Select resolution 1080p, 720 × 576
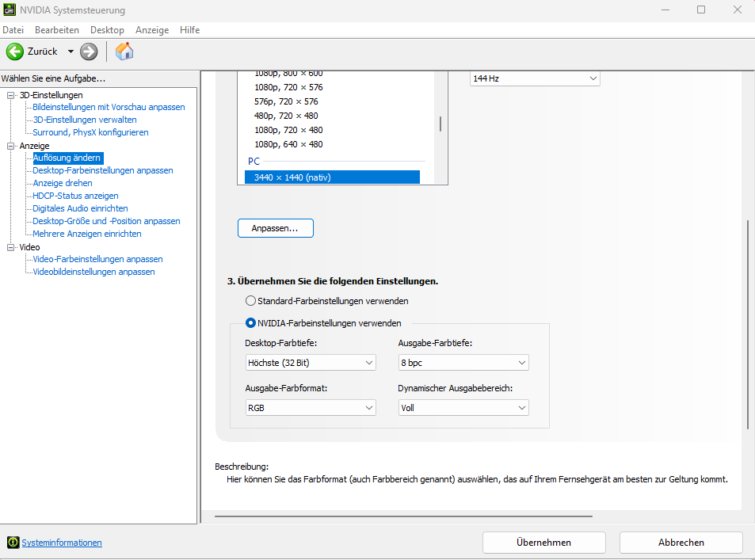This screenshot has width=755, height=560. (289, 87)
